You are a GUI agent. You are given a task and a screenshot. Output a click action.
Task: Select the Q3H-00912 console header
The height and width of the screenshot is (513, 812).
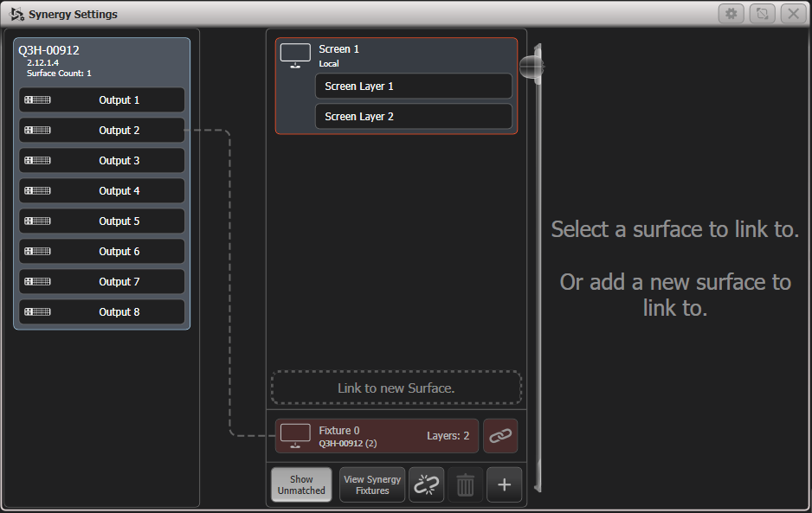101,61
